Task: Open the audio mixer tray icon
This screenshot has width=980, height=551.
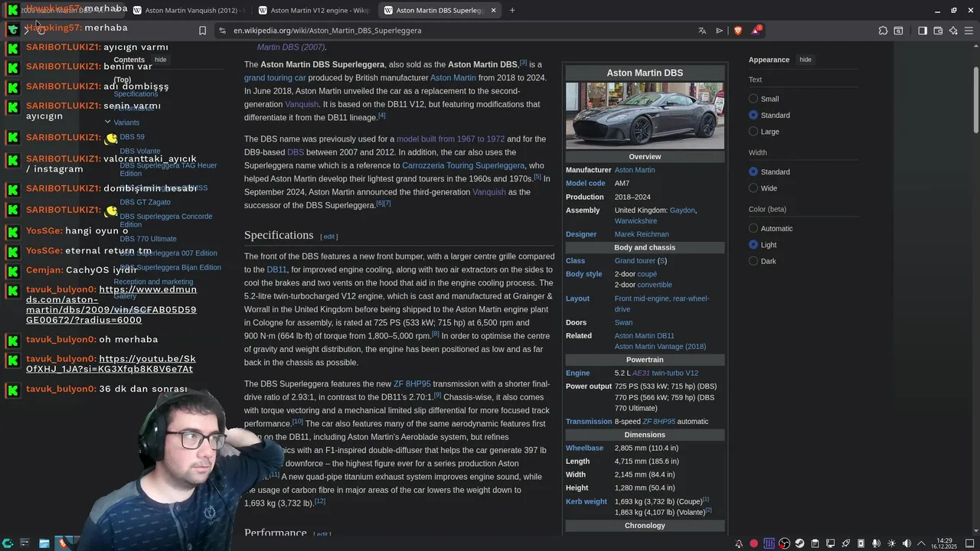Action: pyautogui.click(x=769, y=543)
